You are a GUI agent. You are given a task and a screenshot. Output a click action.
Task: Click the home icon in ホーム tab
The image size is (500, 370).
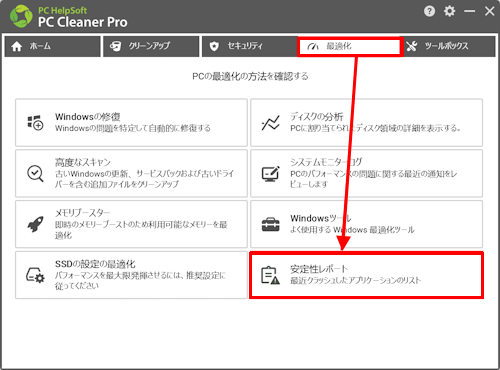(x=17, y=46)
